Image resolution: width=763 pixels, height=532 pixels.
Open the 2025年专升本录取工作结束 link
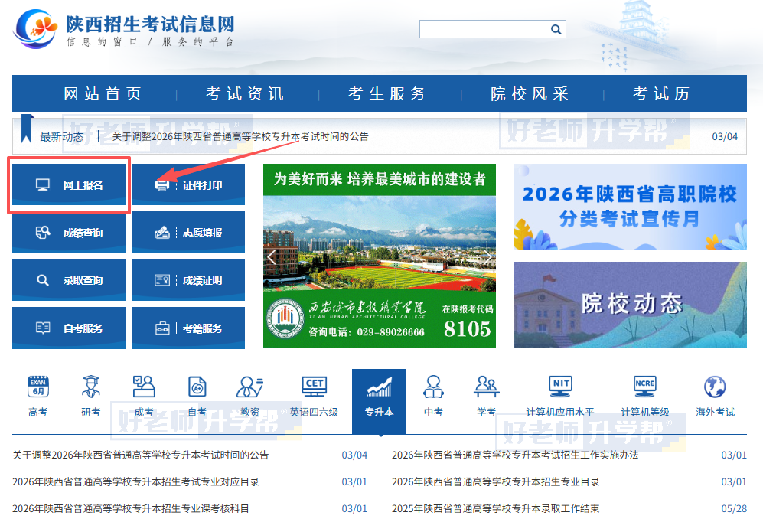coord(497,508)
